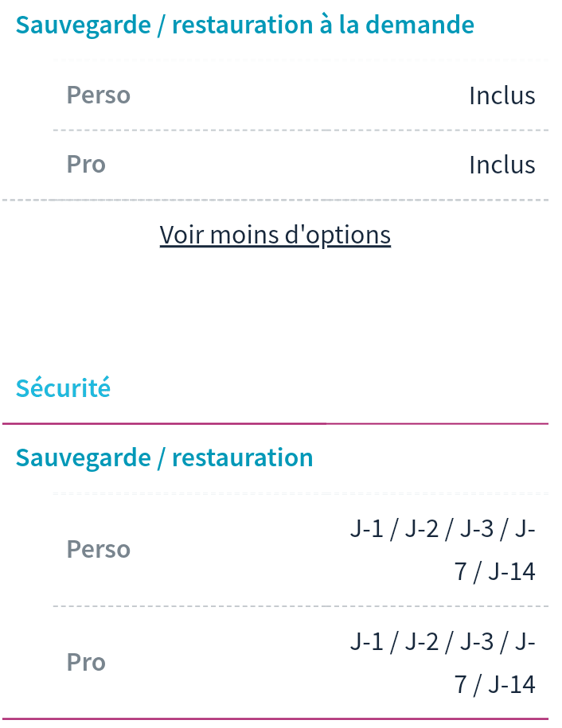Click "Sauvegarde / restauration à la demande" heading
The image size is (562, 728).
[244, 25]
